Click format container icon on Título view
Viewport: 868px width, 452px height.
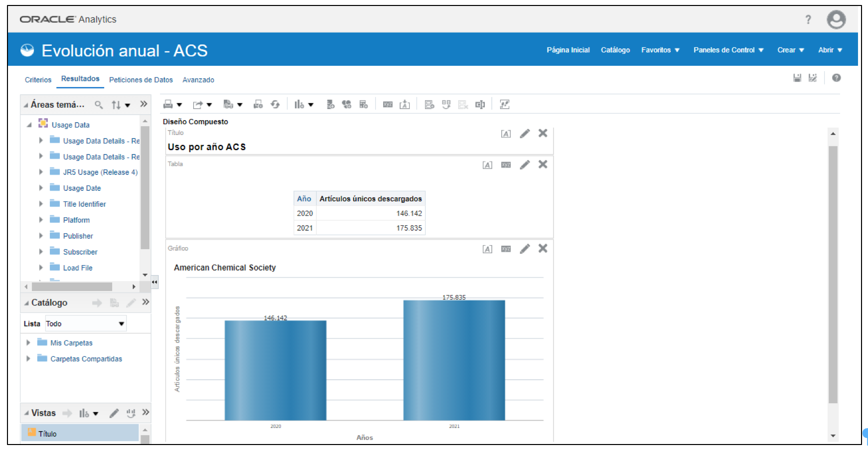pyautogui.click(x=506, y=134)
